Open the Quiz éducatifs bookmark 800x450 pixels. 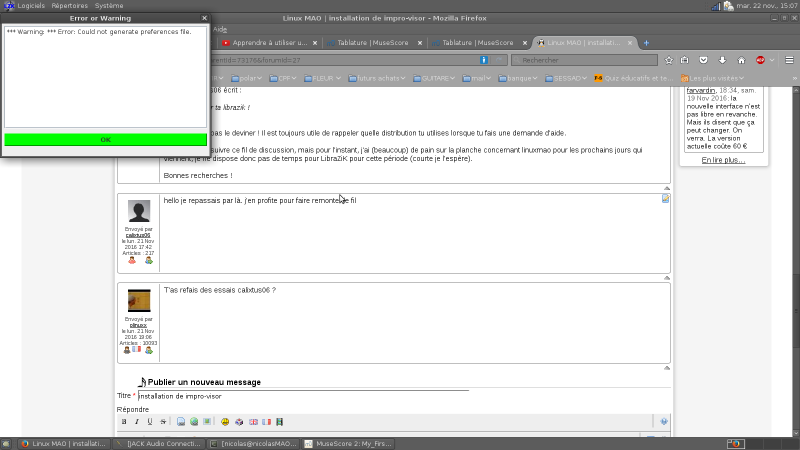pos(633,78)
